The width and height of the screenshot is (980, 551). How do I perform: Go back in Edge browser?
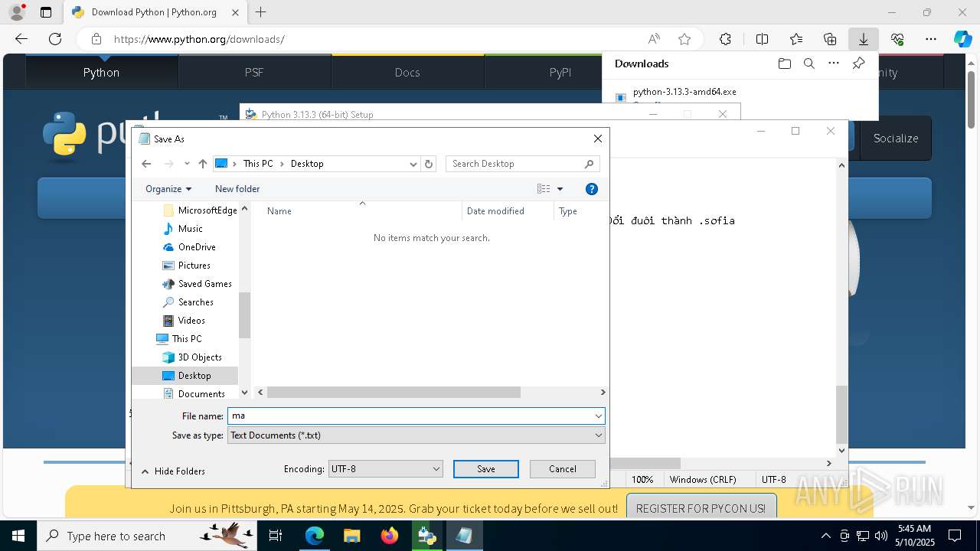click(21, 39)
